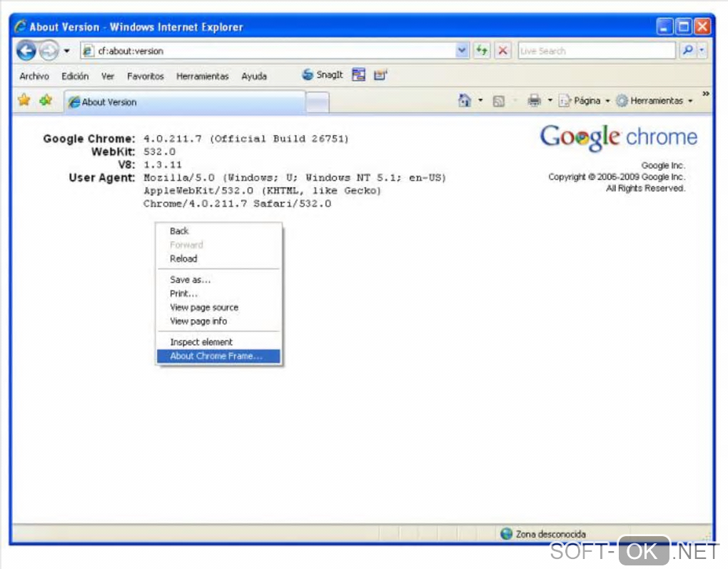Open Favorites Center star icon

point(24,100)
